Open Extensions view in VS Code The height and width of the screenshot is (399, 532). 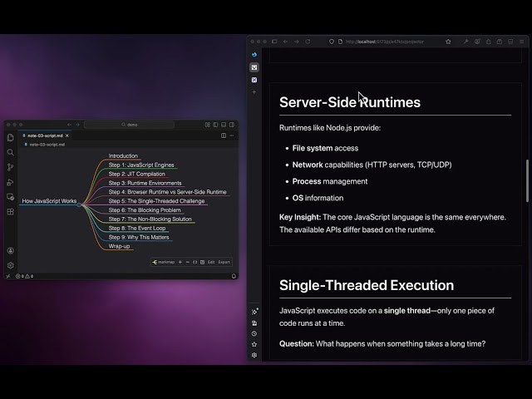pyautogui.click(x=11, y=212)
